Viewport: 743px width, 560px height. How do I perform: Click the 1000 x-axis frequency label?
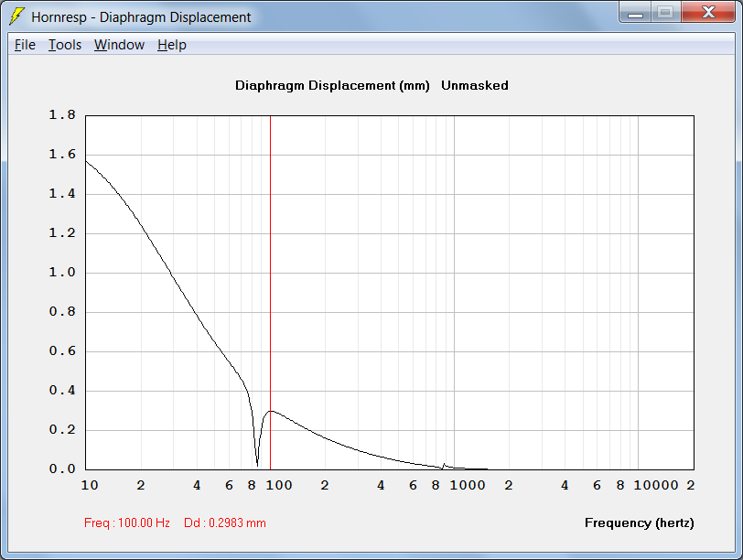point(468,486)
